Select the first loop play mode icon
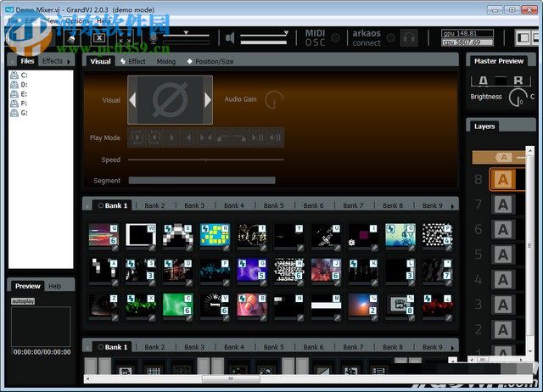This screenshot has width=543, height=392. point(137,137)
